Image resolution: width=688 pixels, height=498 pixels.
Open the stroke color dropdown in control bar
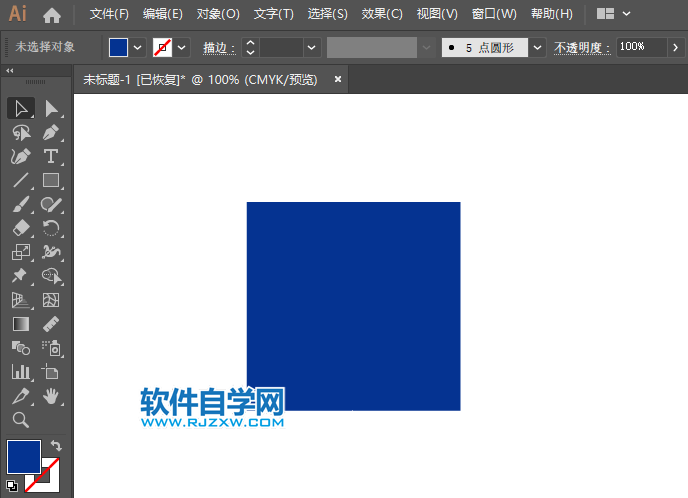(182, 47)
